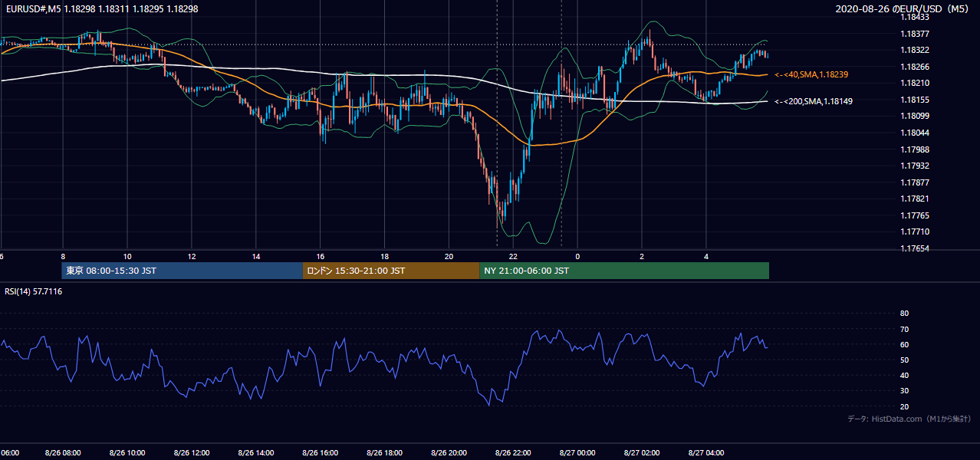
Task: Click RSI scale value 70
Action: click(904, 329)
